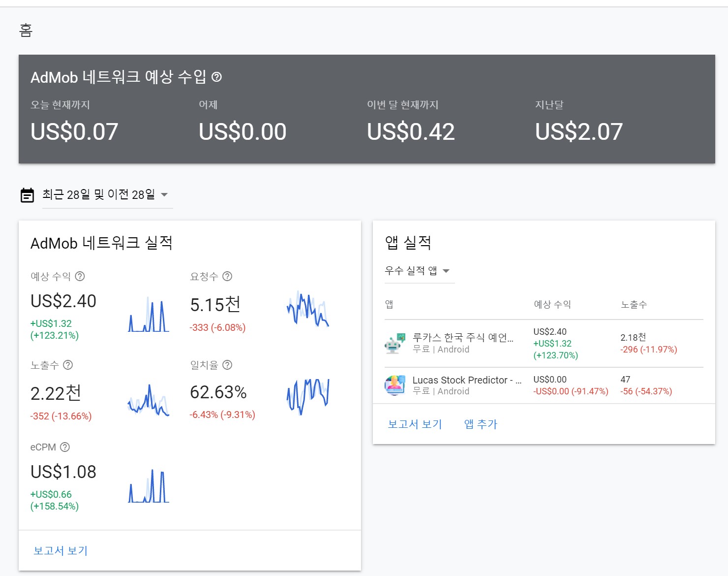Click the eCPM value US$1.08
This screenshot has width=728, height=576.
coord(63,472)
